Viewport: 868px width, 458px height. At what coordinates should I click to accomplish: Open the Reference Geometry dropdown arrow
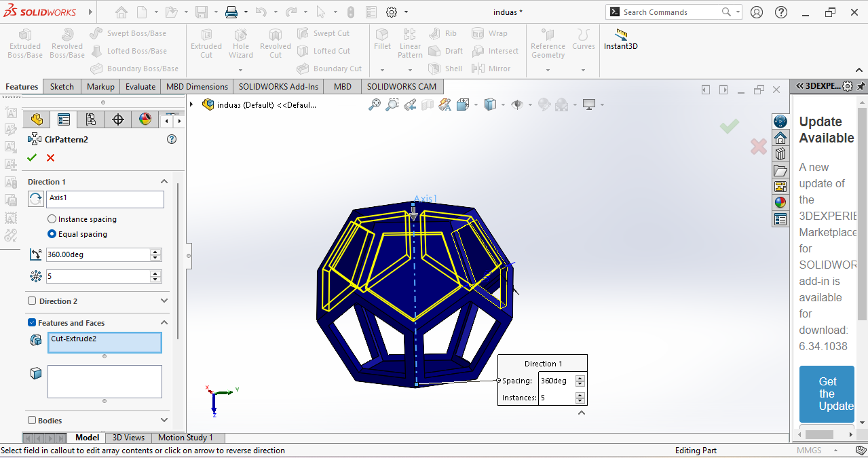(x=548, y=70)
